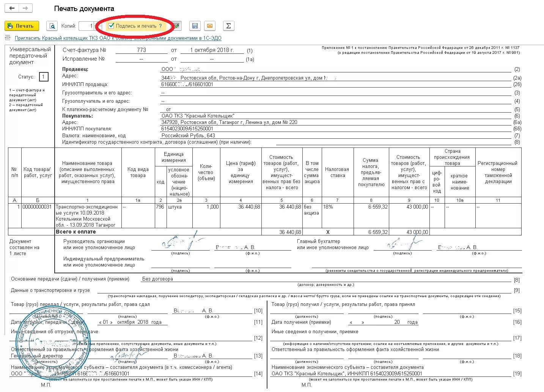This screenshot has height=392, width=544.
Task: Select currency cell Российский Рубль, 643
Action: coord(188,135)
